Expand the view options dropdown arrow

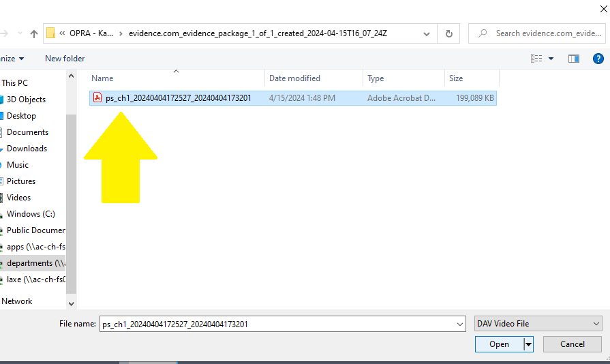551,59
